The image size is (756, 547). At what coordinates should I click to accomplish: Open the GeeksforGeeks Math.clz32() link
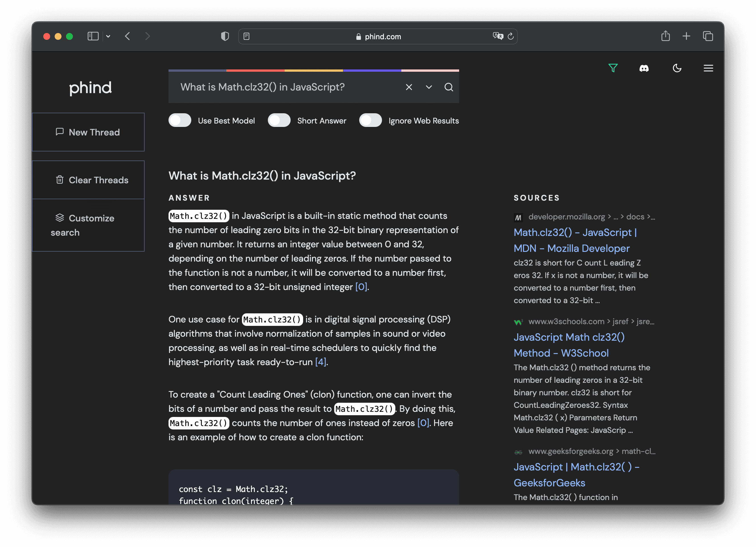click(x=576, y=475)
